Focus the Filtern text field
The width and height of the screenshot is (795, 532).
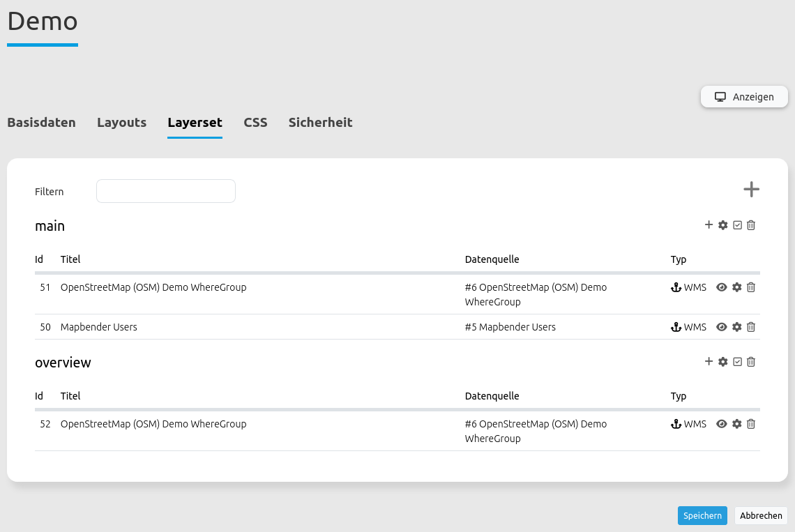[x=166, y=191]
